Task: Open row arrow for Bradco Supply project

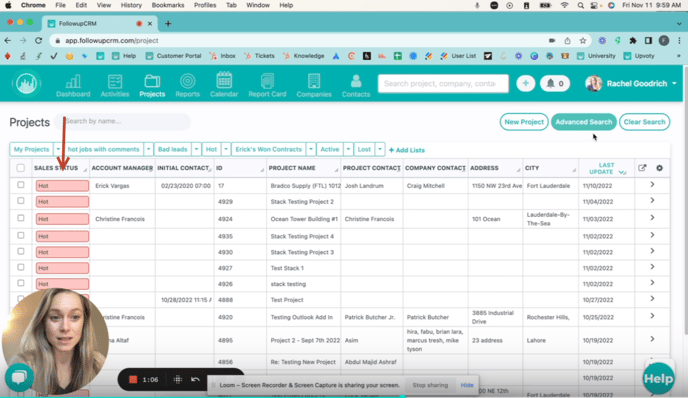Action: click(x=652, y=185)
